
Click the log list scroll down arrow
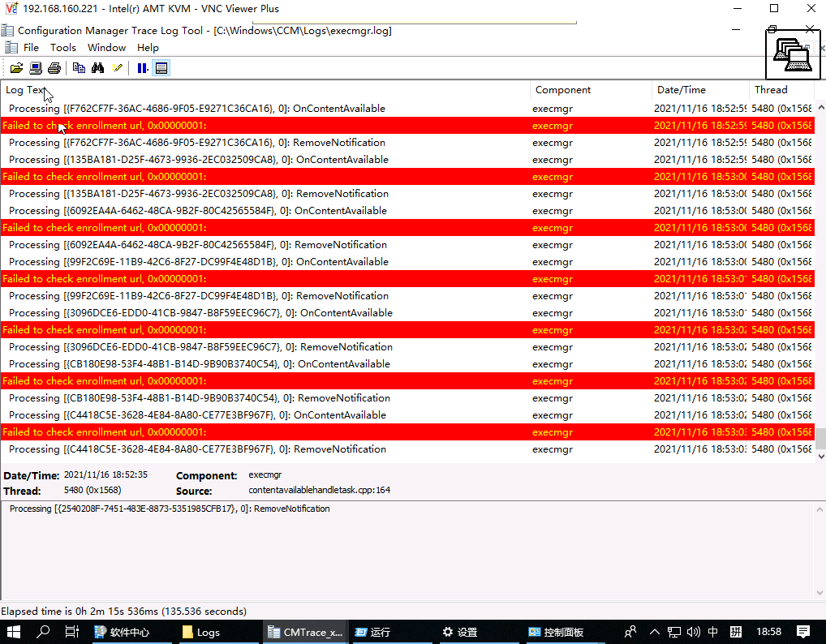[820, 456]
